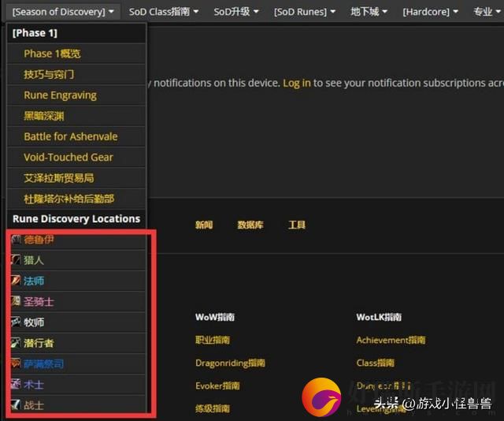Switch to the 工具 footer tab
Image resolution: width=504 pixels, height=421 pixels.
tap(297, 225)
